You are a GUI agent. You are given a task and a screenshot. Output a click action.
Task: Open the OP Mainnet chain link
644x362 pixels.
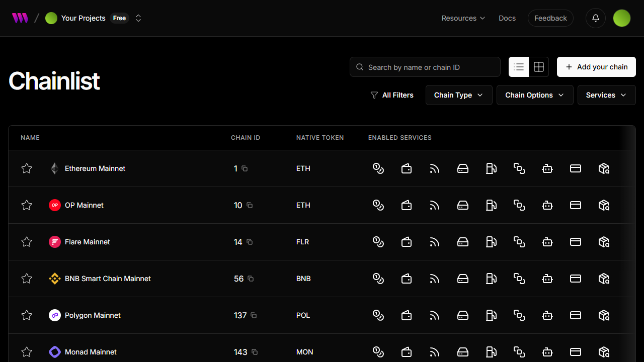(84, 205)
